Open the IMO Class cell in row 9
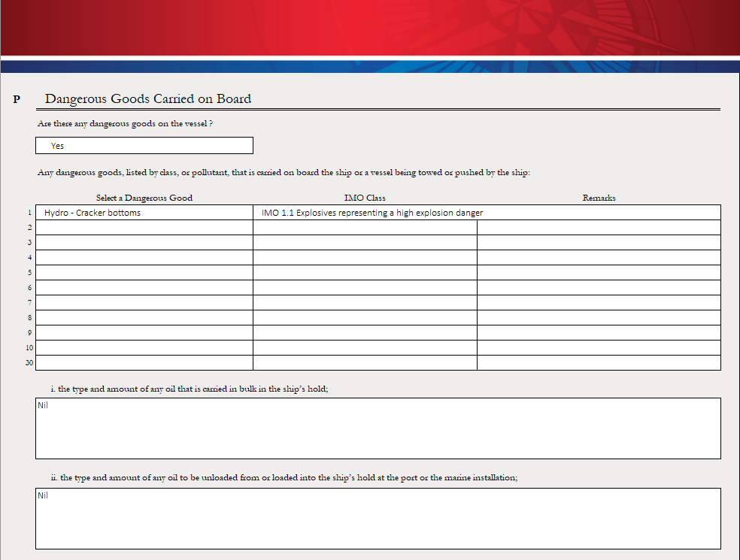Image resolution: width=740 pixels, height=560 pixels. click(365, 333)
